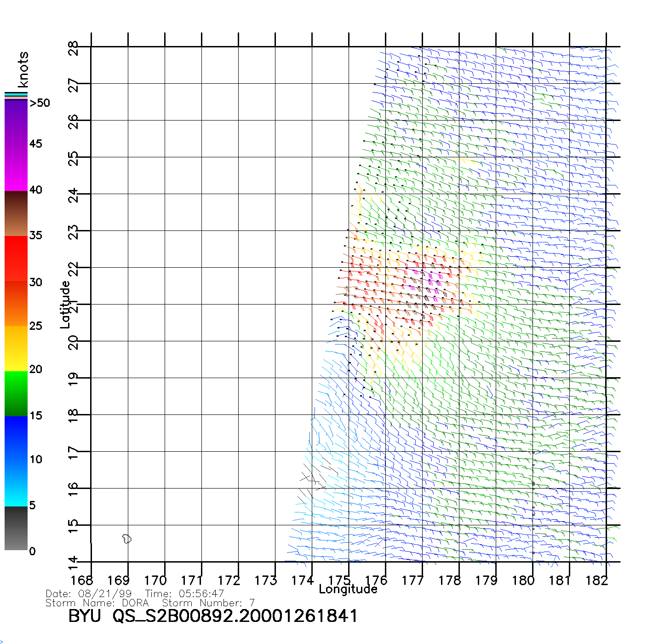
Task: Click the 182 longitude tick label
Action: pos(596,581)
